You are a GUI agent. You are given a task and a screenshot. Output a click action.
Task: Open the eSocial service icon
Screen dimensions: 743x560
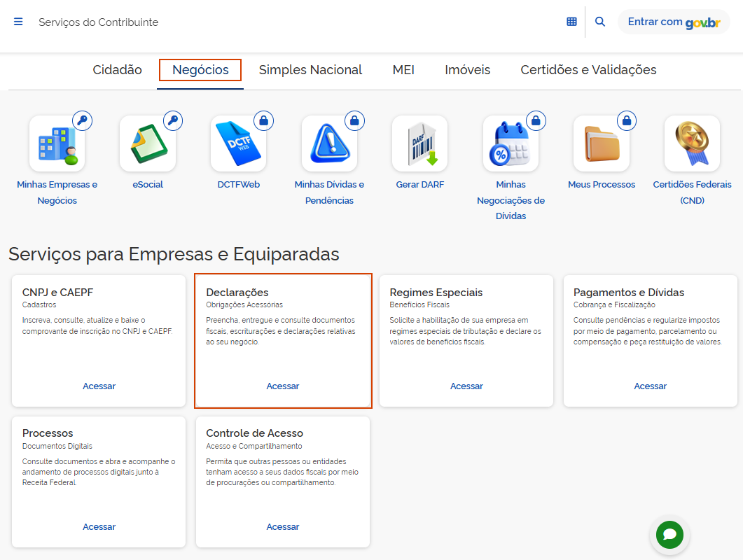[x=148, y=144]
